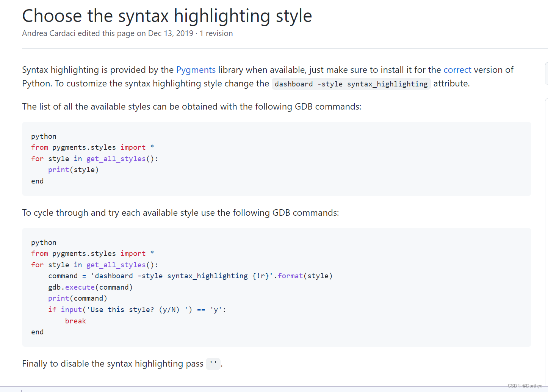Click 'end' at bottom of first code block
548x392 pixels.
[x=37, y=181]
